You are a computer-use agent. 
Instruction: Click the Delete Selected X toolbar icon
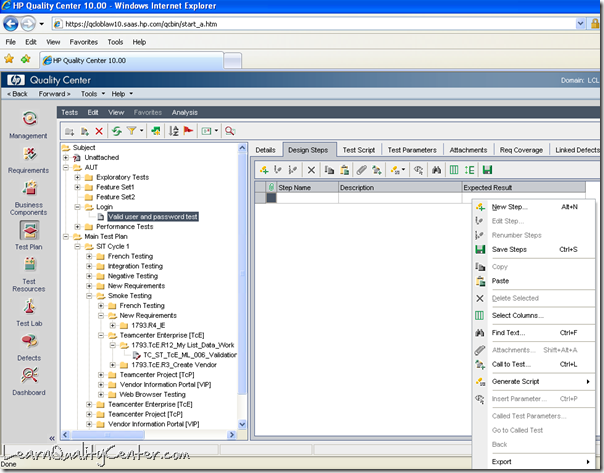[x=311, y=170]
